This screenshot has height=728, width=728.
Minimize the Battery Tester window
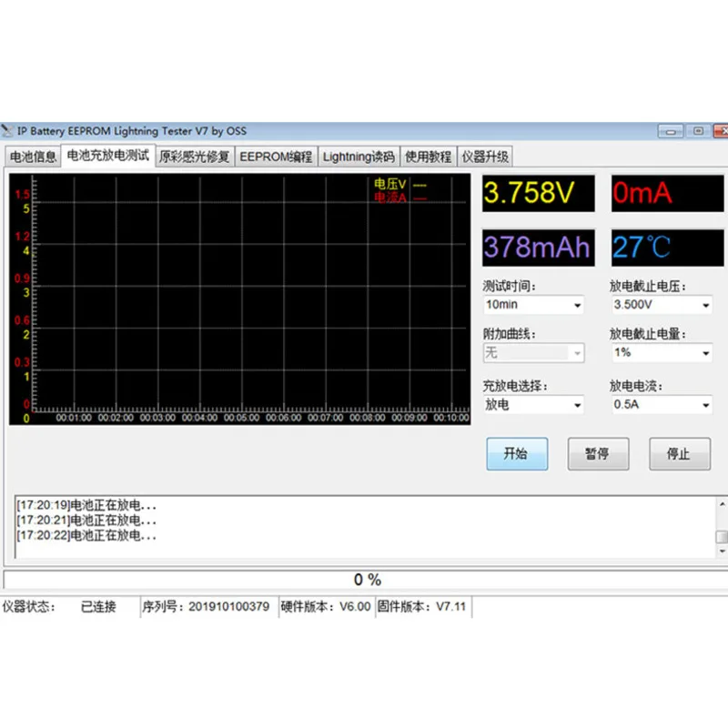(671, 131)
